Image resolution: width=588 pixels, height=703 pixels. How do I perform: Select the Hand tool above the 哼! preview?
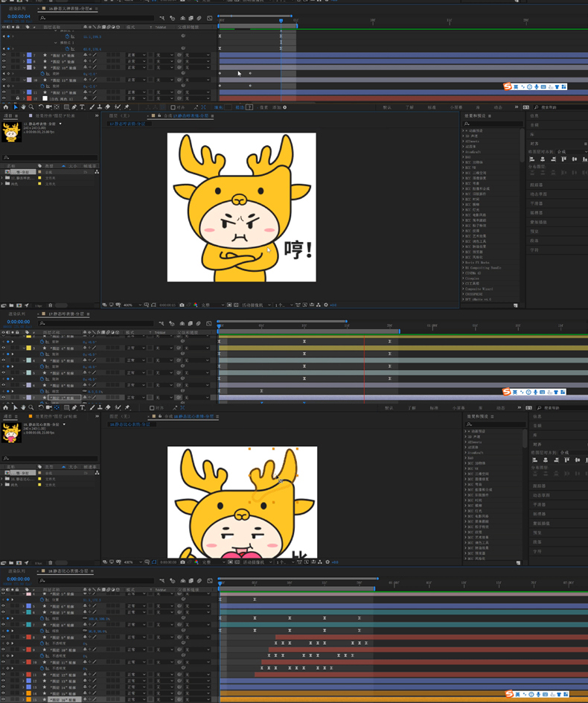(23, 107)
